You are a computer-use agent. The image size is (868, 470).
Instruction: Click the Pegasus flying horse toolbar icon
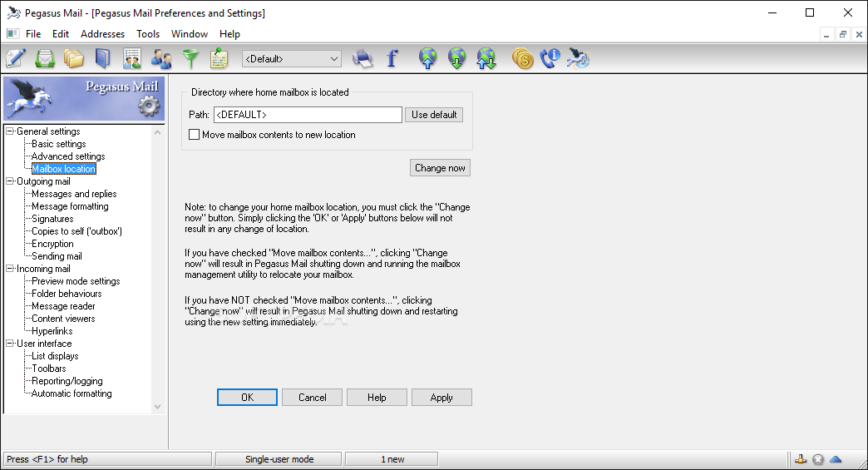tap(579, 58)
